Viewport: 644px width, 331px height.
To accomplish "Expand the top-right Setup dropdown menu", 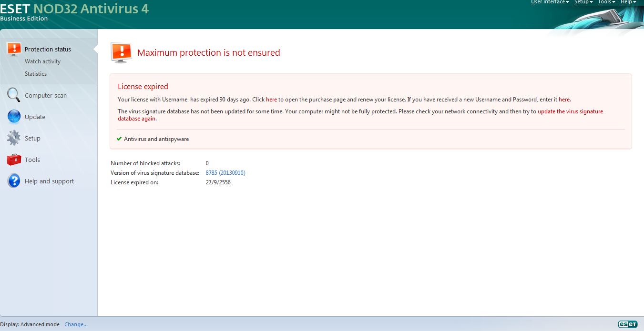I will click(583, 2).
